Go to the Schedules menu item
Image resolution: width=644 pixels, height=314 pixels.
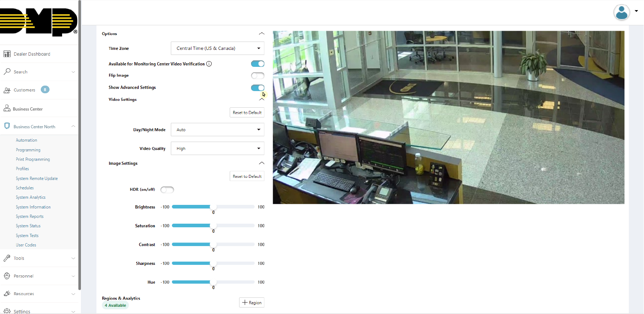pos(25,188)
